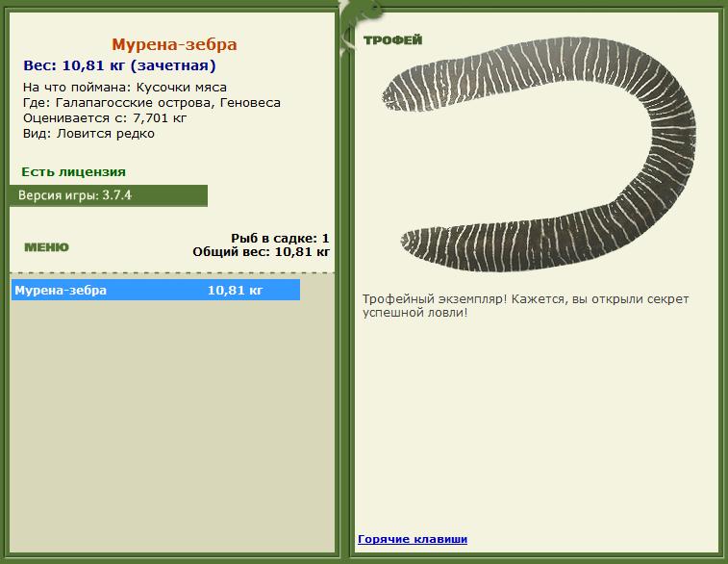The image size is (728, 564).
Task: Click the Рыб в садке: 1 counter
Action: point(280,238)
